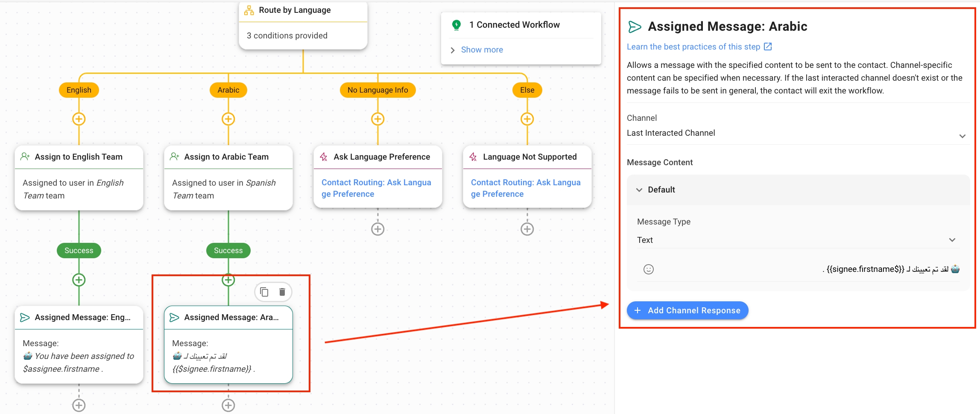The width and height of the screenshot is (980, 414).
Task: Open the emoji picker in message field
Action: pyautogui.click(x=648, y=269)
